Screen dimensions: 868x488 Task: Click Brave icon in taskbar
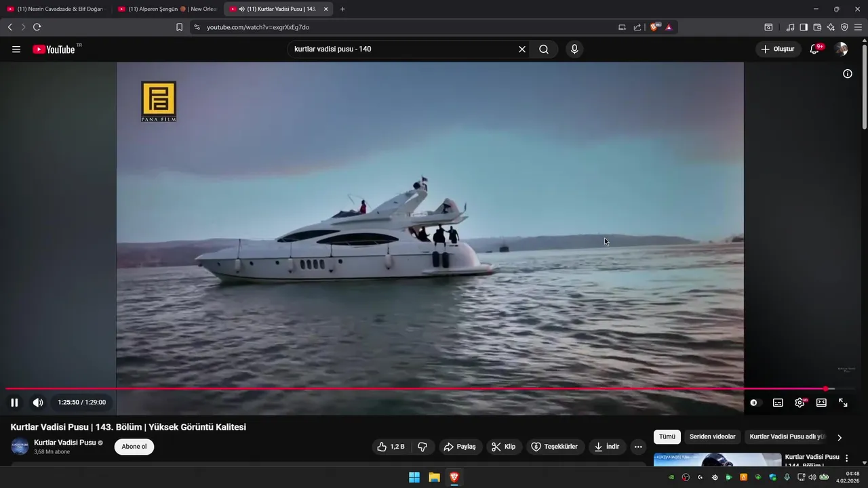[x=454, y=477]
